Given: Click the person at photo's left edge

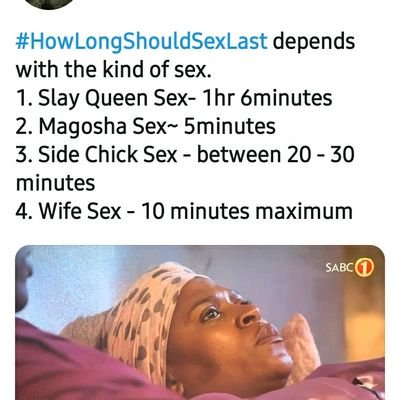Looking at the screenshot, I should (23, 283).
